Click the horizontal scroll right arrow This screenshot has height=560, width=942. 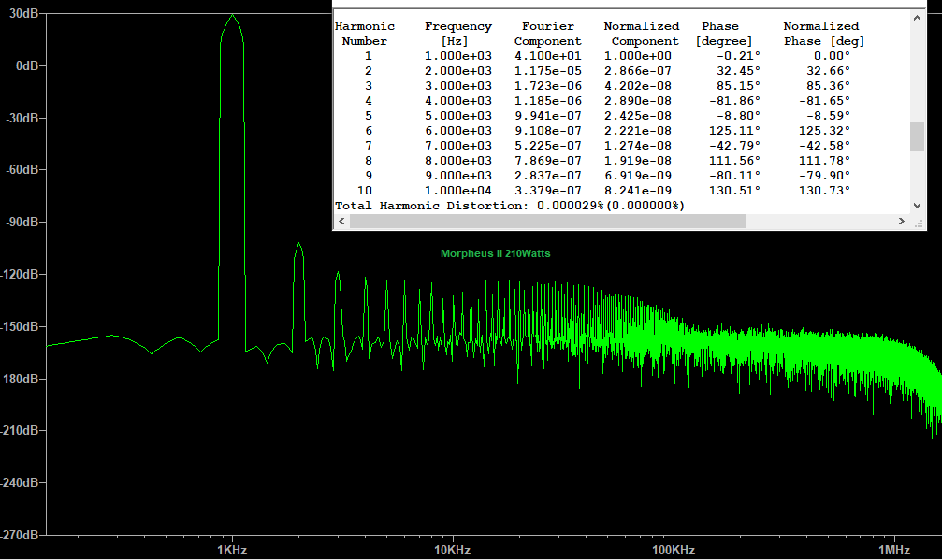pyautogui.click(x=901, y=221)
